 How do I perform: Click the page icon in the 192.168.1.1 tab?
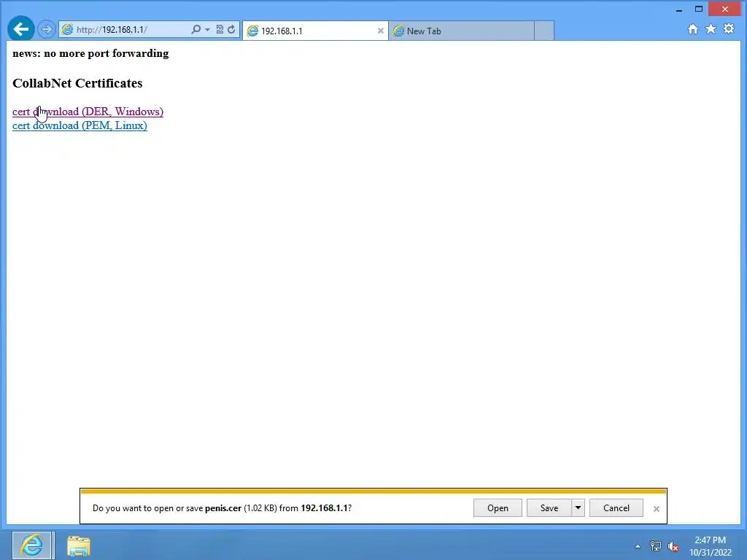pos(252,31)
